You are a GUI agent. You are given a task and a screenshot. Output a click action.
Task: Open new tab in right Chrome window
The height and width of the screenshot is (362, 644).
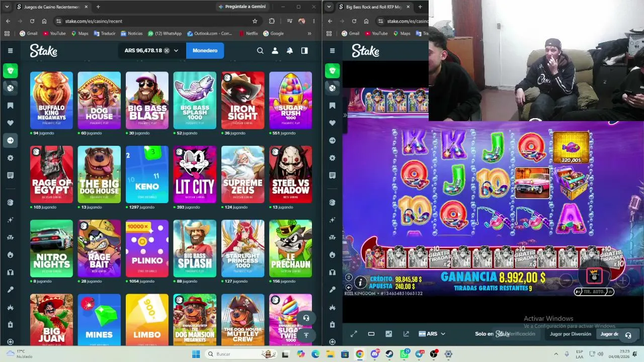(420, 7)
